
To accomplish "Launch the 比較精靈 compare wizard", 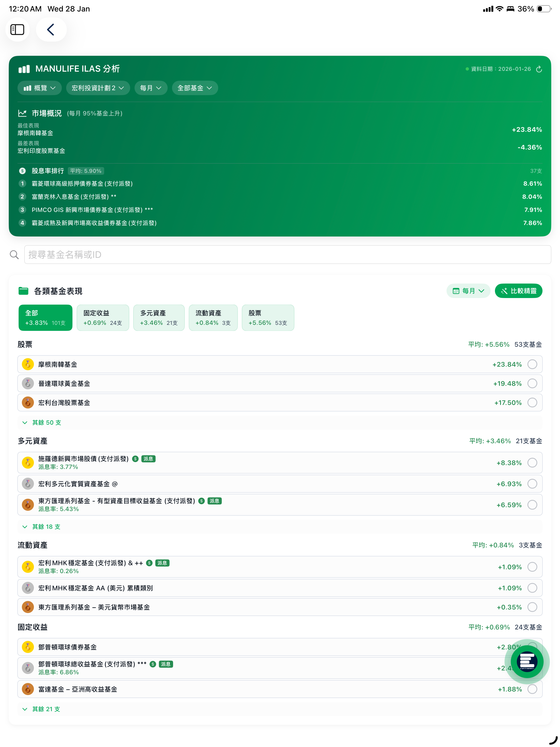I will [x=518, y=291].
